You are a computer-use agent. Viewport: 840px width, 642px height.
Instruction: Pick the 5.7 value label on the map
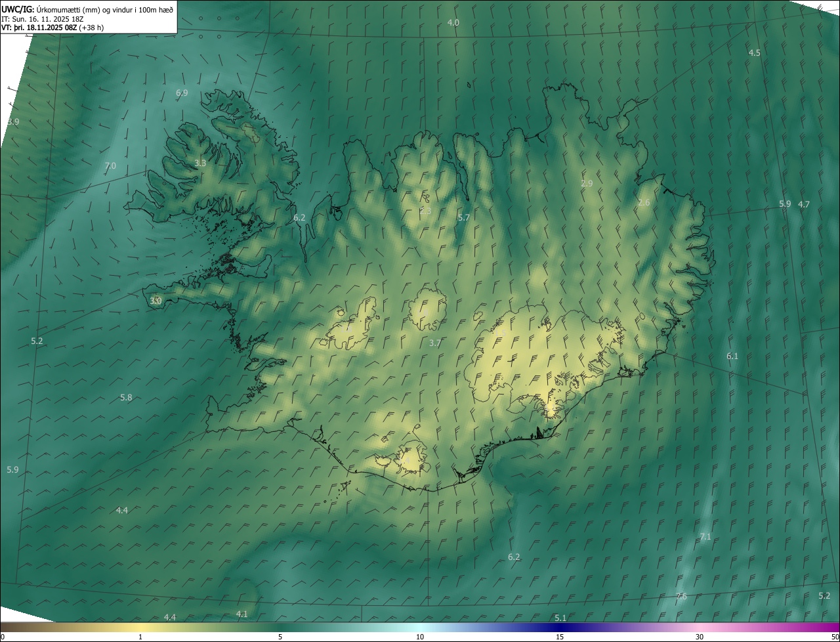[x=464, y=218]
